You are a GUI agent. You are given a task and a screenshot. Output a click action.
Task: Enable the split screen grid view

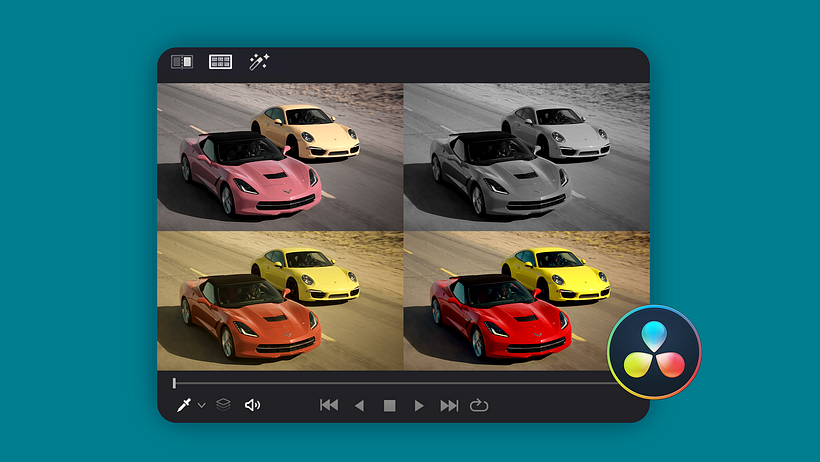tap(220, 62)
